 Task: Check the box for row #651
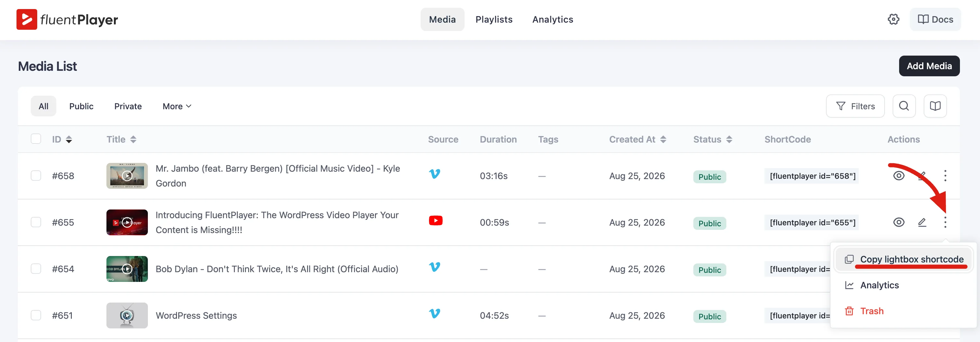click(x=36, y=315)
